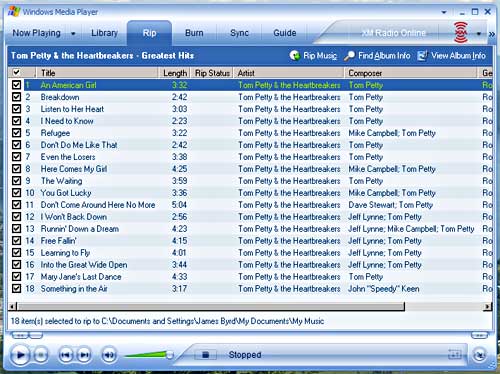
Task: Sort by the Composer column header
Action: coord(411,73)
